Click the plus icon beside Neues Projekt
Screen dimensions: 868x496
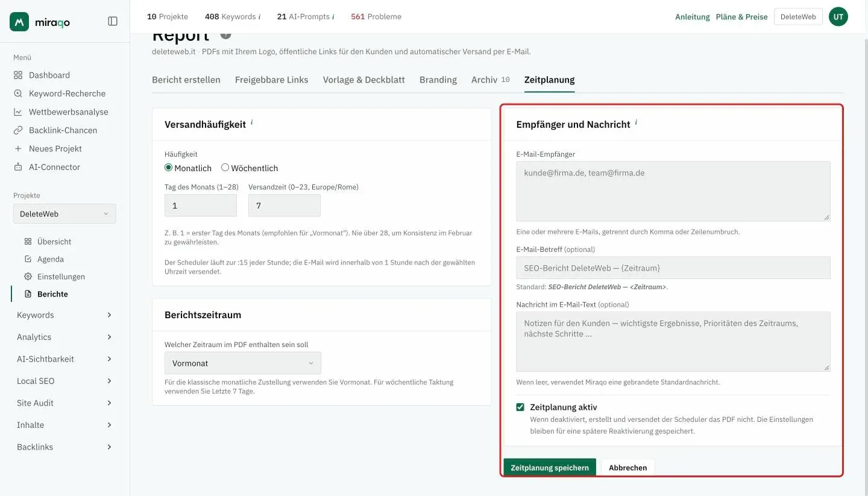coord(18,149)
